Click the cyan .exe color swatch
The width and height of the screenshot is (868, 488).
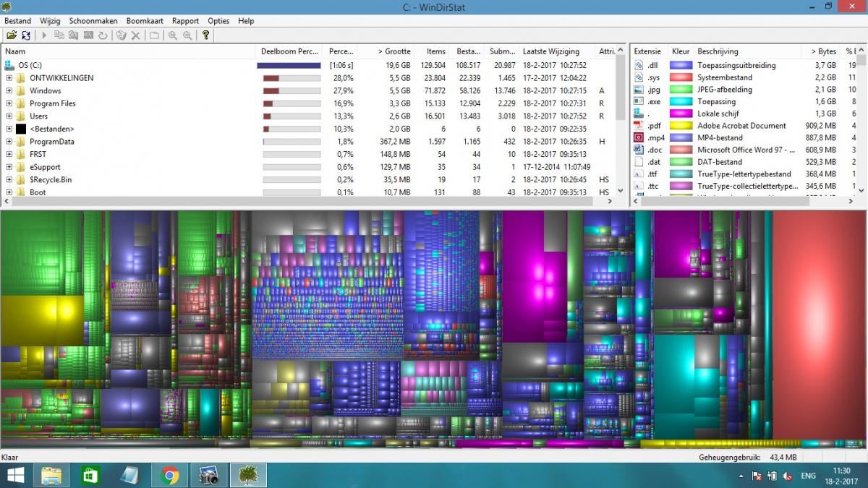click(x=681, y=101)
